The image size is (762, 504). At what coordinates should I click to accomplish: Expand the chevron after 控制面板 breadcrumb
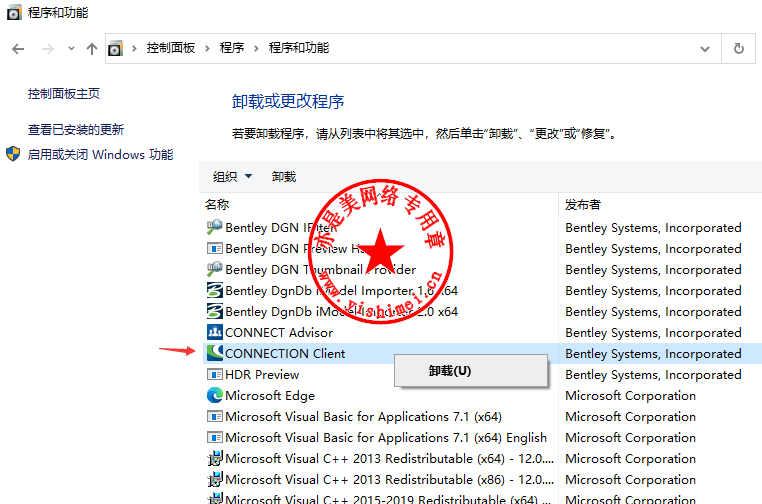click(208, 48)
